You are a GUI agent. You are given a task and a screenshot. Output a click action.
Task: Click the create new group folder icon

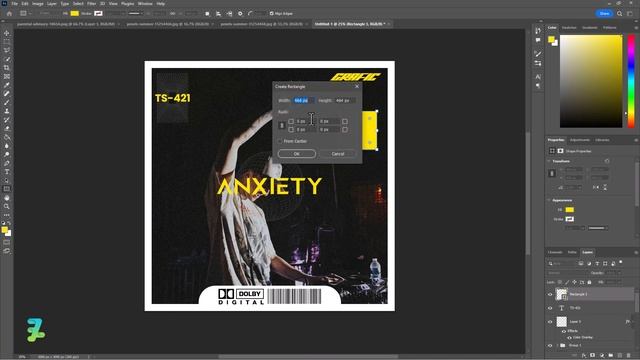coord(611,356)
